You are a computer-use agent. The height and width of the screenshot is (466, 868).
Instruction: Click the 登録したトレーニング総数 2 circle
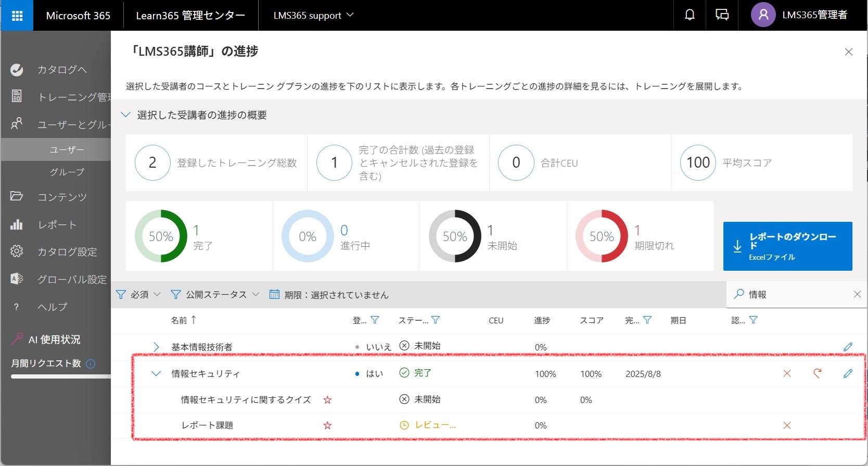152,162
